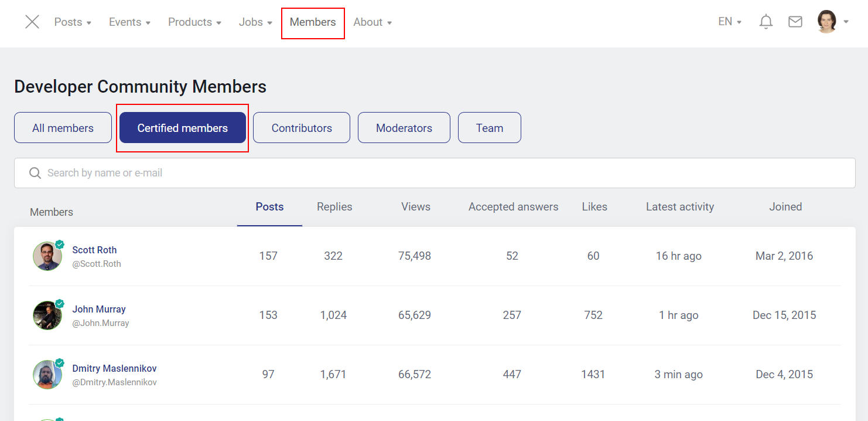Click Scott Roth's 75,498 views value
Viewport: 868px width, 421px height.
[415, 256]
